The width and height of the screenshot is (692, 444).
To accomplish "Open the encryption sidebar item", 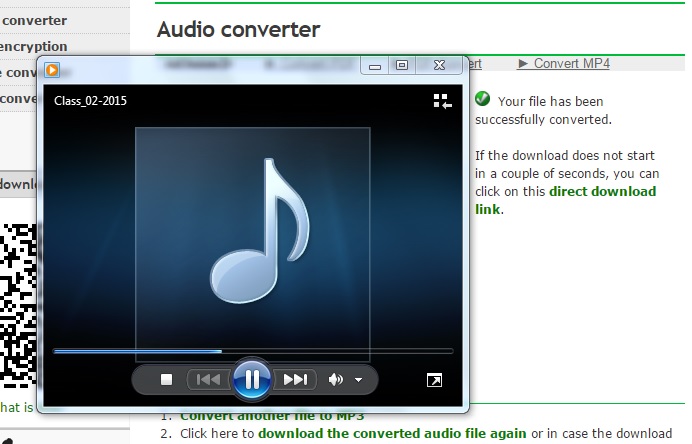I will pyautogui.click(x=34, y=46).
